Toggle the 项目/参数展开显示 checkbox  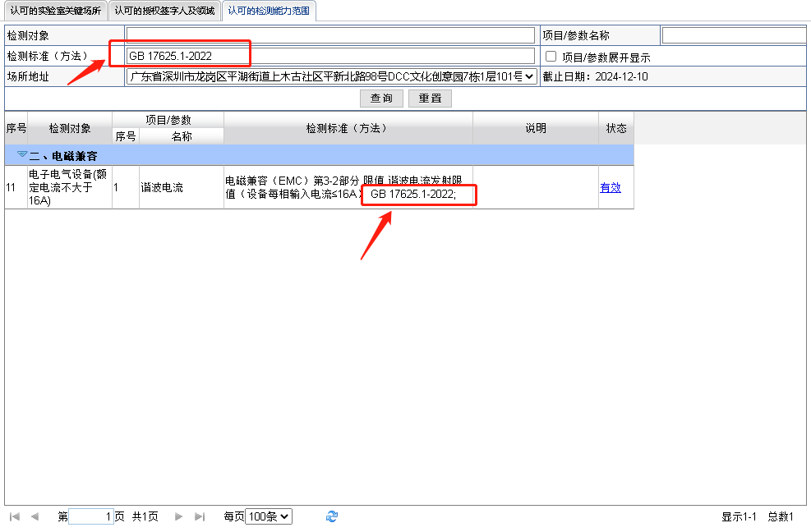coord(551,57)
